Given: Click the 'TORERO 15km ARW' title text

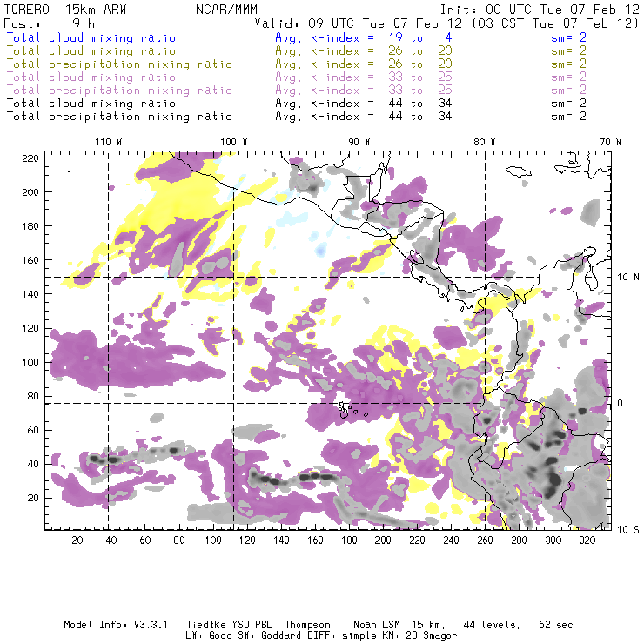Looking at the screenshot, I should pos(65,10).
